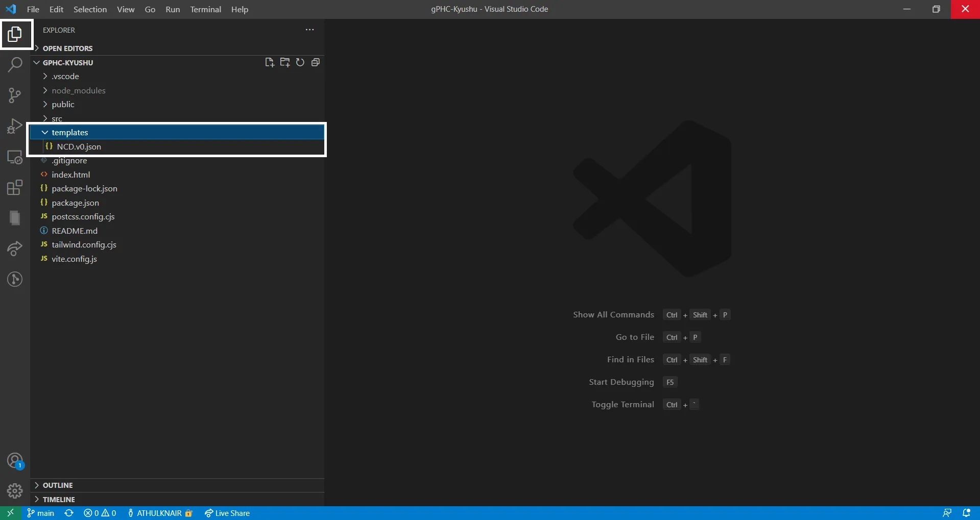Image resolution: width=980 pixels, height=520 pixels.
Task: Create a new folder in the Explorer
Action: click(x=285, y=62)
